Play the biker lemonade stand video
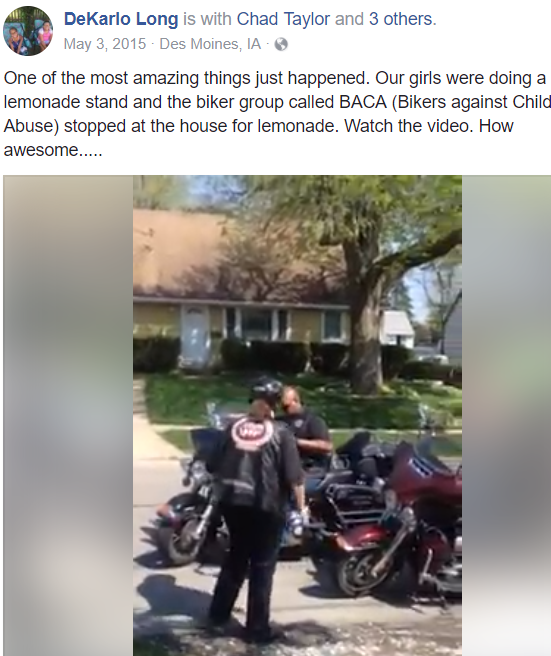The width and height of the screenshot is (551, 656). coord(297,415)
